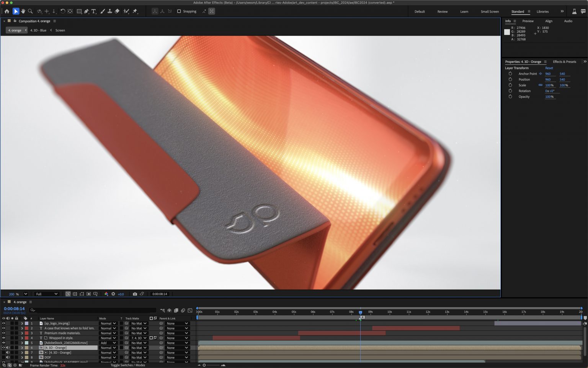Select the Brush tool
This screenshot has width=588, height=368.
pyautogui.click(x=102, y=11)
